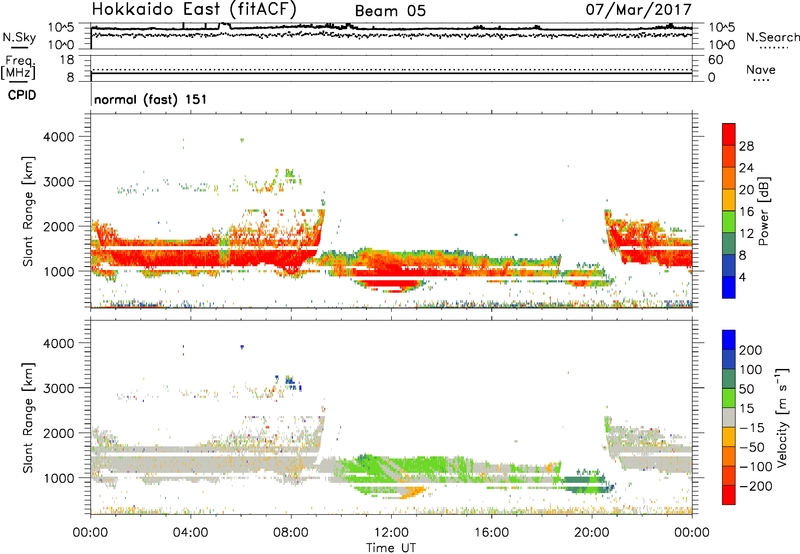Click the "-15" velocity colorbar label

pyautogui.click(x=752, y=427)
